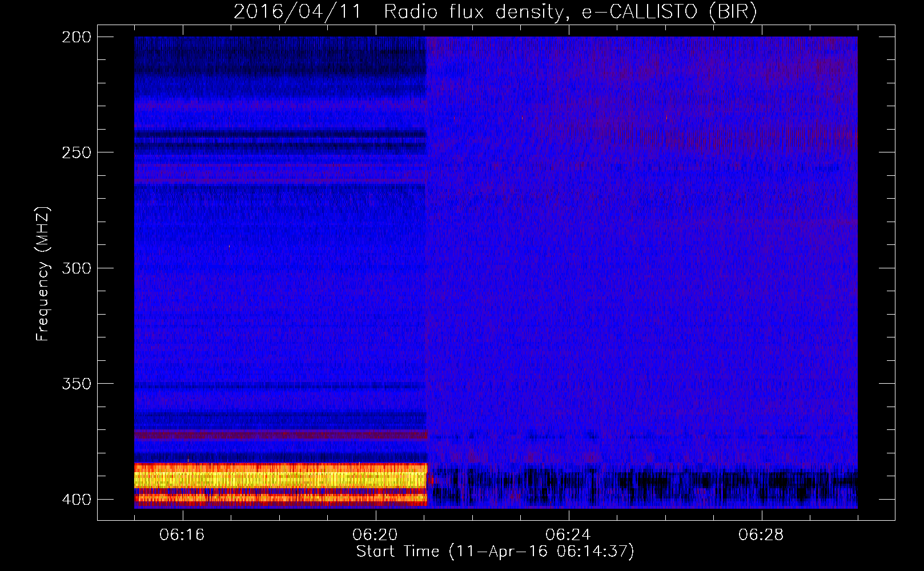This screenshot has height=571, width=924.
Task: Click the '350' frequency tick label
Action: pyautogui.click(x=77, y=384)
